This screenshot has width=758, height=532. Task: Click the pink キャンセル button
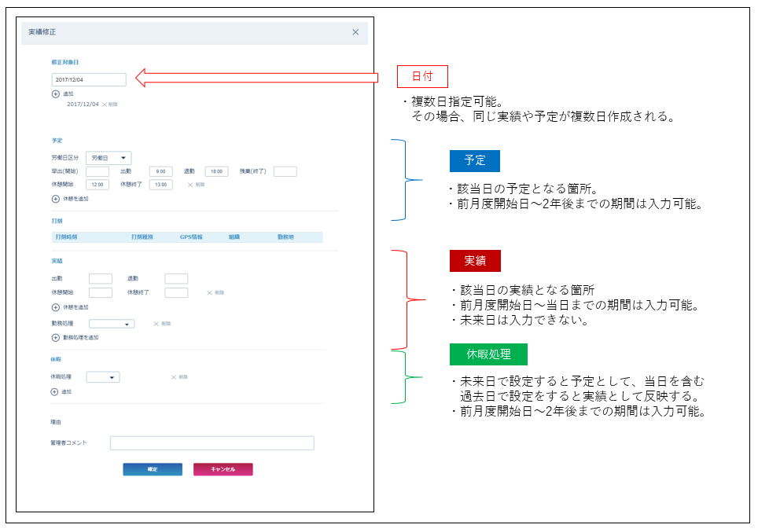pos(223,470)
